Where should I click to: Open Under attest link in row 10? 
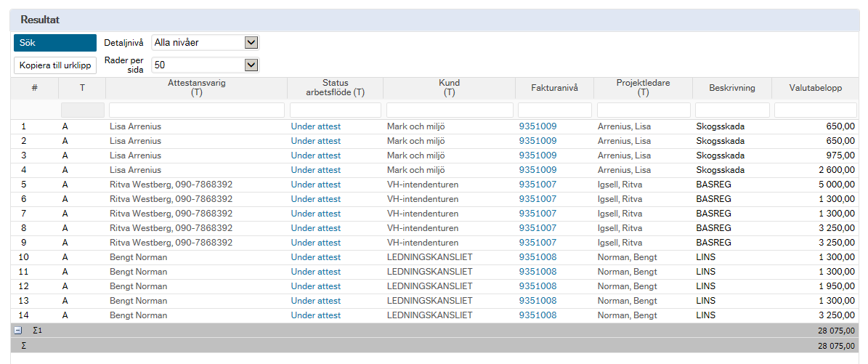pyautogui.click(x=315, y=257)
